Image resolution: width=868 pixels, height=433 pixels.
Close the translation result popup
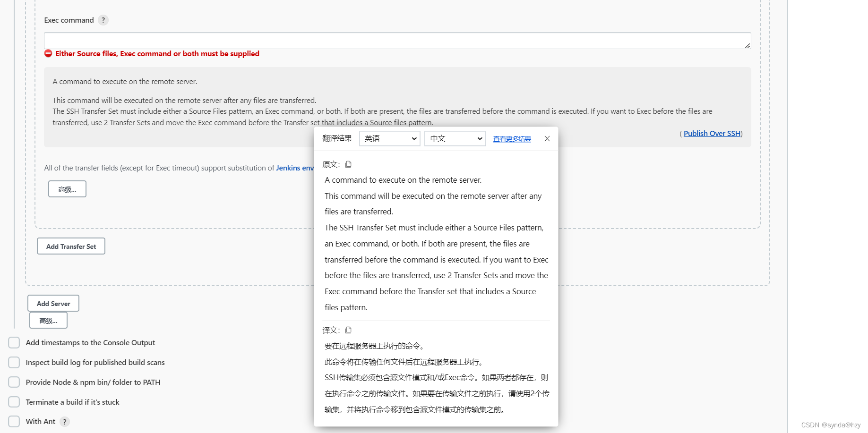pos(547,138)
